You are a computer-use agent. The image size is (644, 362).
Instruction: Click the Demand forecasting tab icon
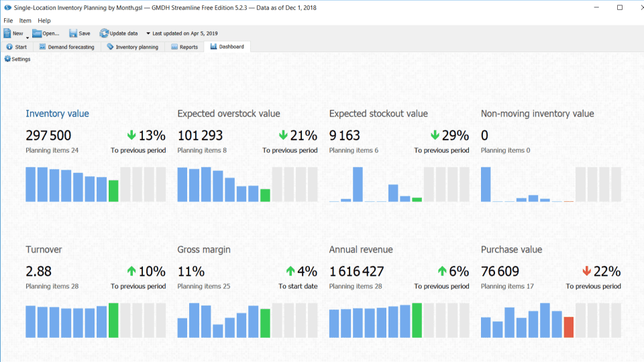(42, 47)
